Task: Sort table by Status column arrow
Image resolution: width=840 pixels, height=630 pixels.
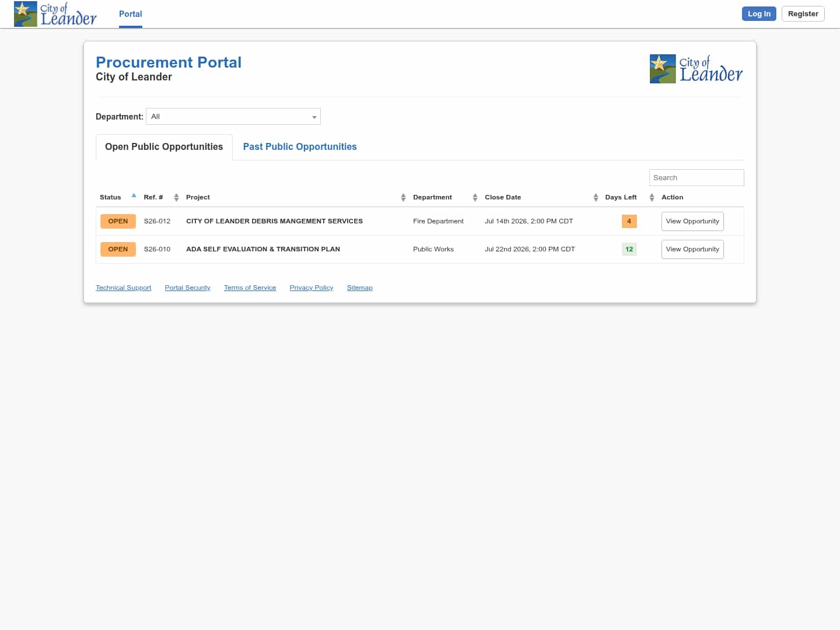Action: click(x=134, y=195)
